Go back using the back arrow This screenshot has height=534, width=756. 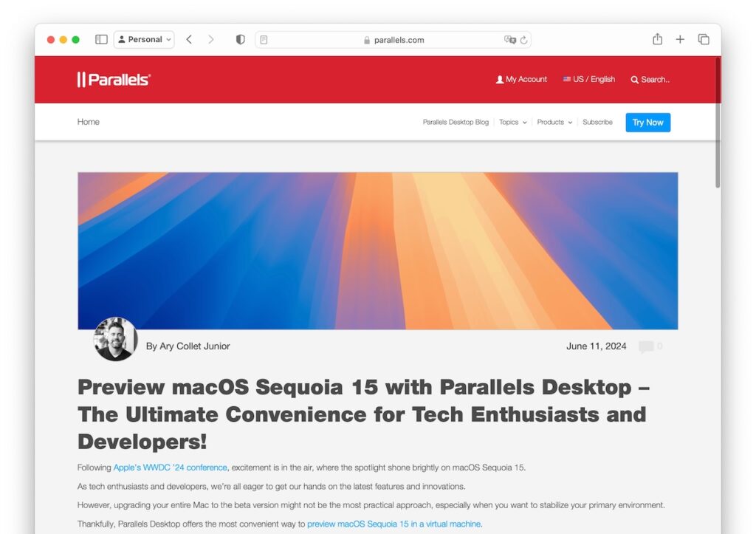coord(189,39)
